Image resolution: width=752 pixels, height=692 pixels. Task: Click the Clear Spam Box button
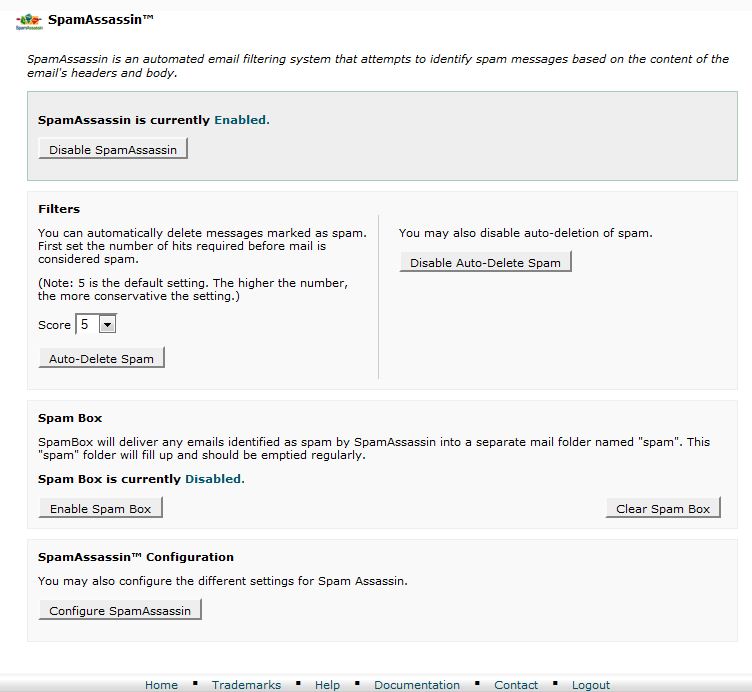pos(663,508)
